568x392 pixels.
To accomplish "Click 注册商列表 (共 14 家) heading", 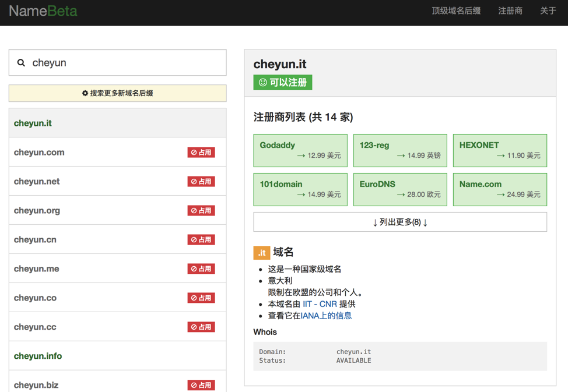I will (x=303, y=117).
